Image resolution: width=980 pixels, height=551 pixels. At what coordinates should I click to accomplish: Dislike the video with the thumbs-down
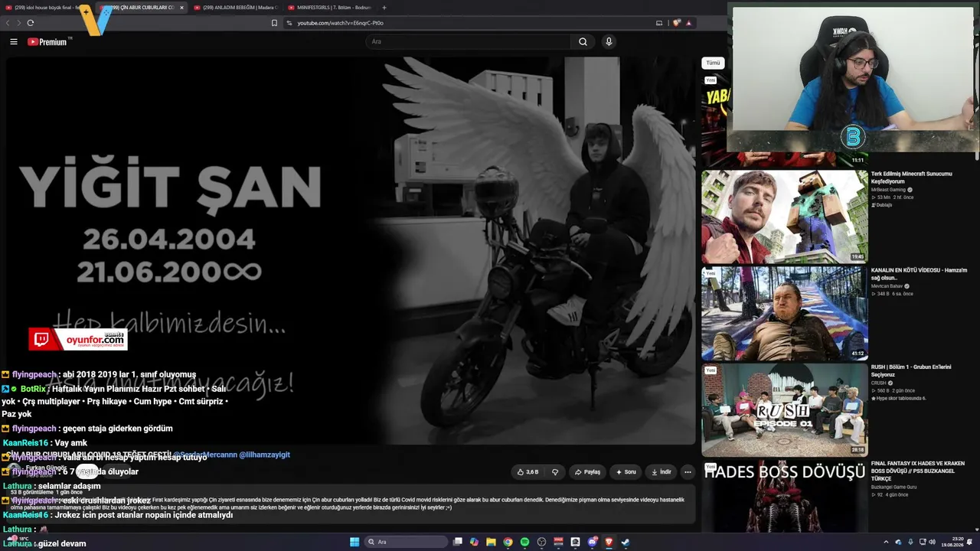click(x=555, y=472)
